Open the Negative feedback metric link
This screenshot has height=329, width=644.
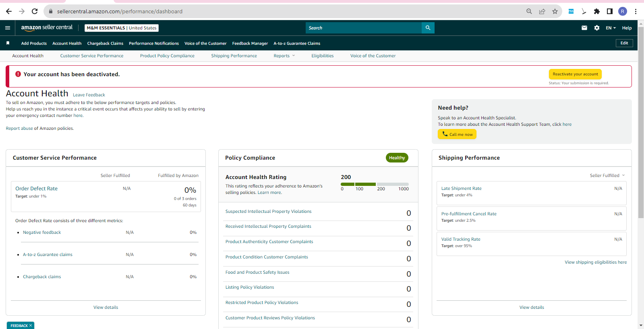pos(42,233)
